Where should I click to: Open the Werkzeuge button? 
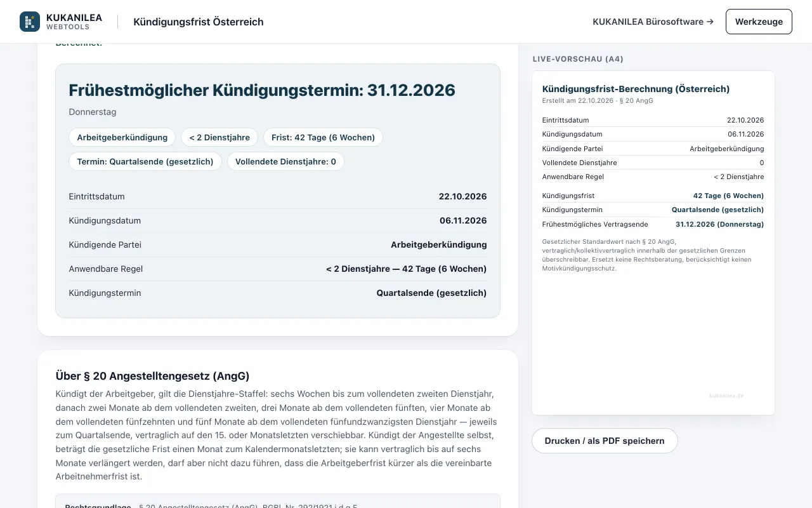759,22
